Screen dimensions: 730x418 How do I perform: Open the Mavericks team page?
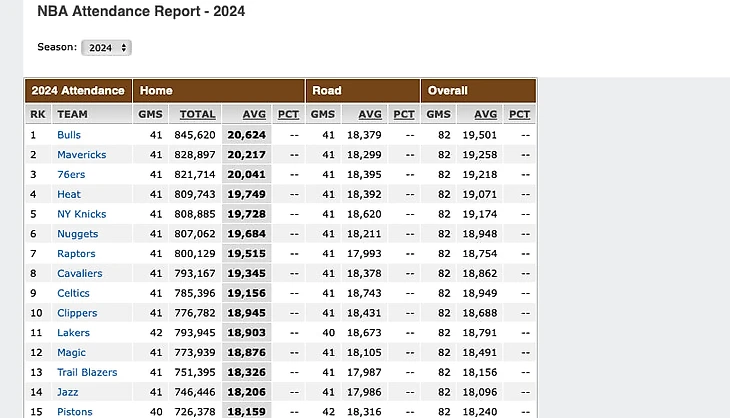pyautogui.click(x=81, y=155)
